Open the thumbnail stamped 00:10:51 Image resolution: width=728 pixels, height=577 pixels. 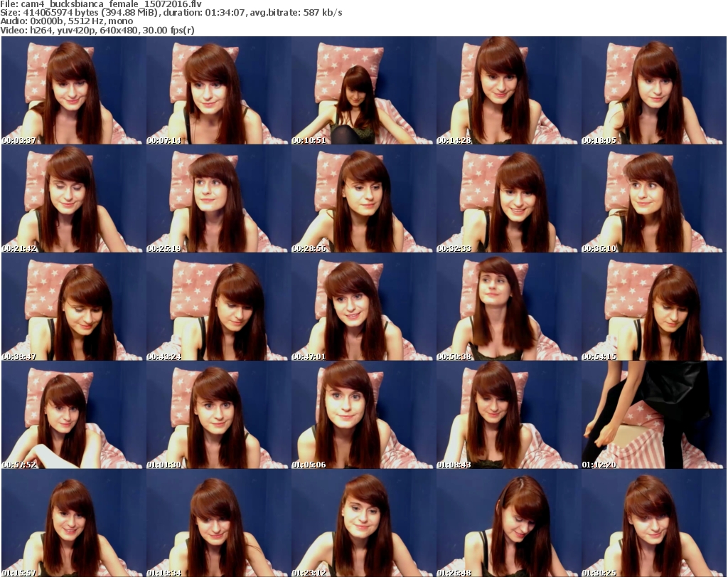point(363,90)
